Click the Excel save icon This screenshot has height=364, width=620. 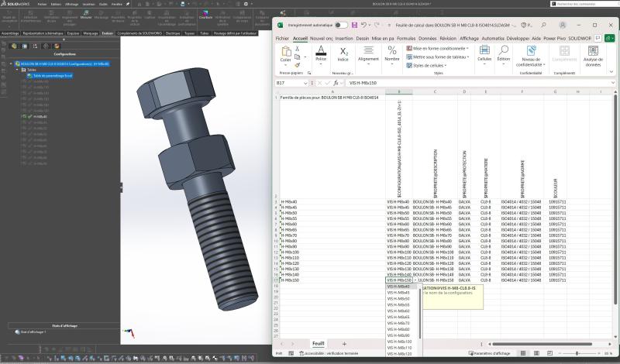(355, 25)
